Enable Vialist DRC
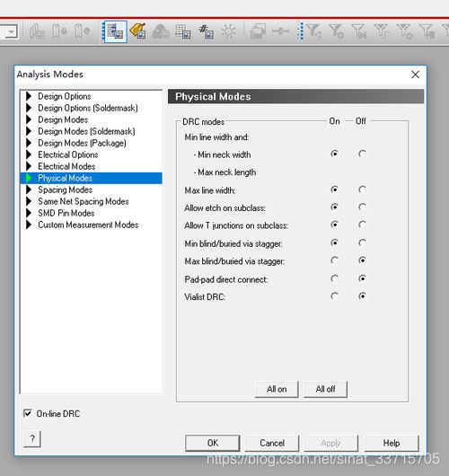Viewport: 449px width, 476px height. pyautogui.click(x=334, y=296)
